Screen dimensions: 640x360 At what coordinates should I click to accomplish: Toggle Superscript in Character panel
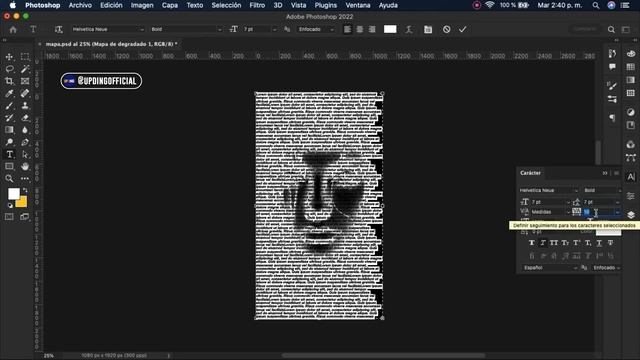576,243
